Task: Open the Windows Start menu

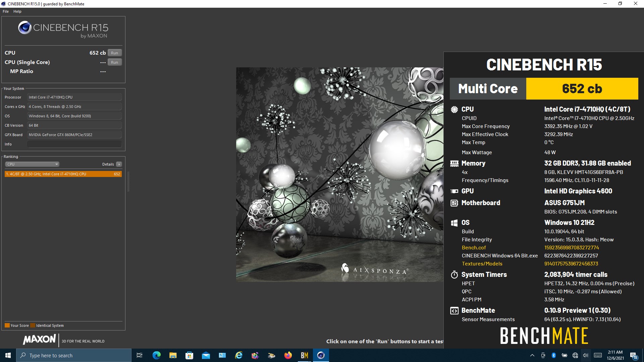Action: click(8, 355)
